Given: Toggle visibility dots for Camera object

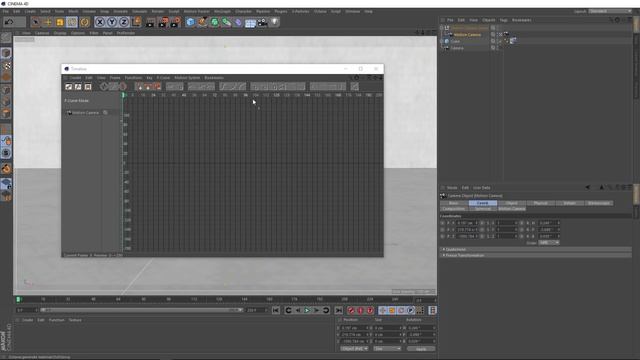Looking at the screenshot, I should tap(498, 48).
